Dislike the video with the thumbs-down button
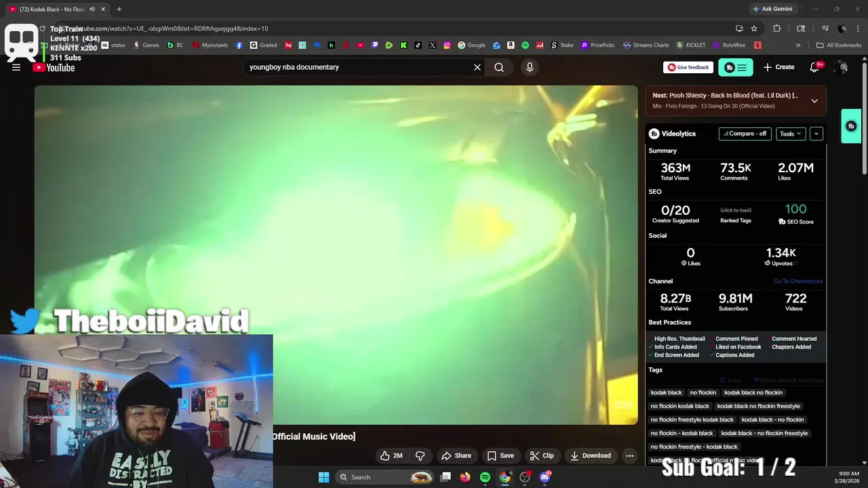The image size is (868, 488). coord(420,455)
